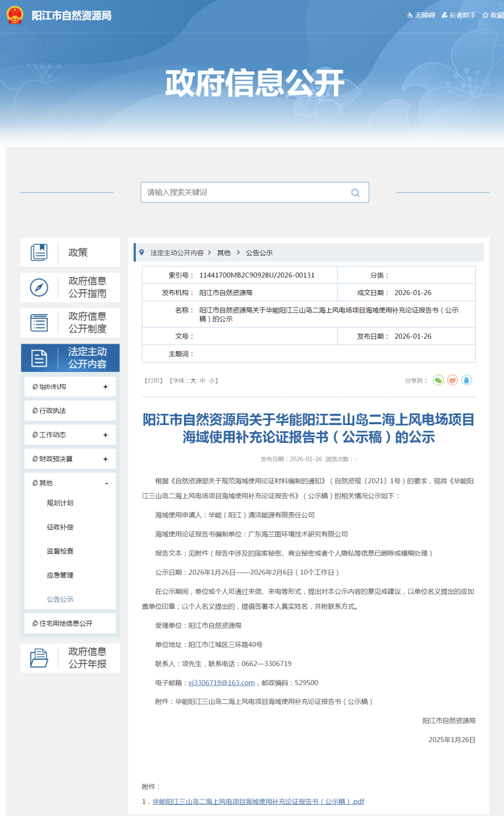Click the national emblem logo
Screen dimensions: 504x816
[x=15, y=15]
